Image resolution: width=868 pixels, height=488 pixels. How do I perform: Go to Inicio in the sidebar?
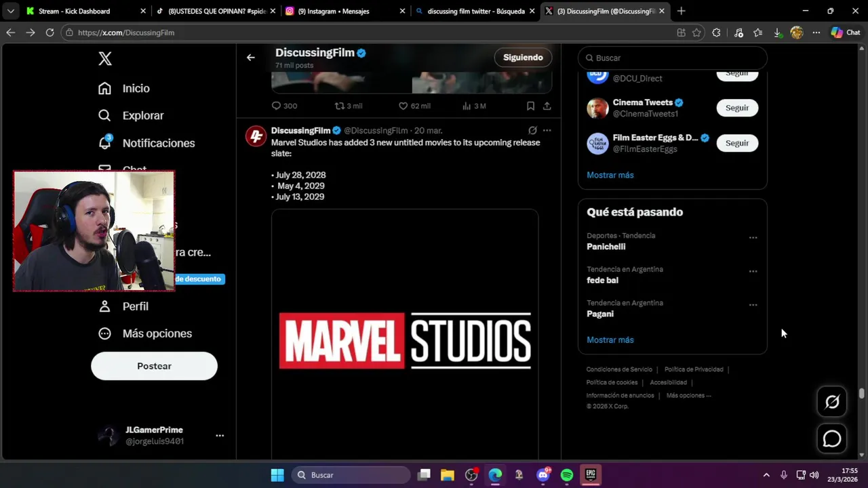point(124,88)
